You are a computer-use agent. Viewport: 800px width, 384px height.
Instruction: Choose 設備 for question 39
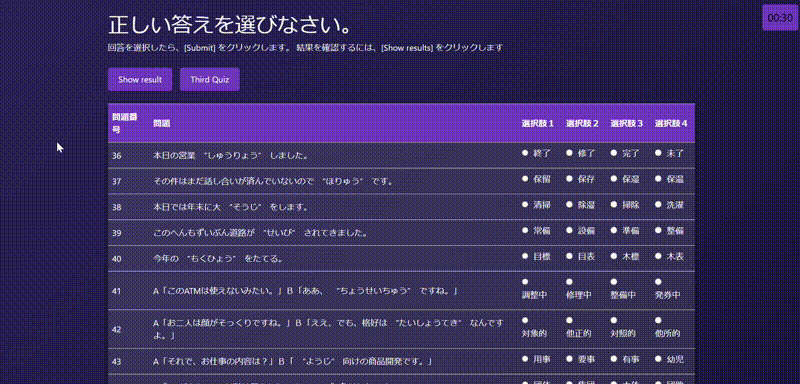click(x=569, y=231)
